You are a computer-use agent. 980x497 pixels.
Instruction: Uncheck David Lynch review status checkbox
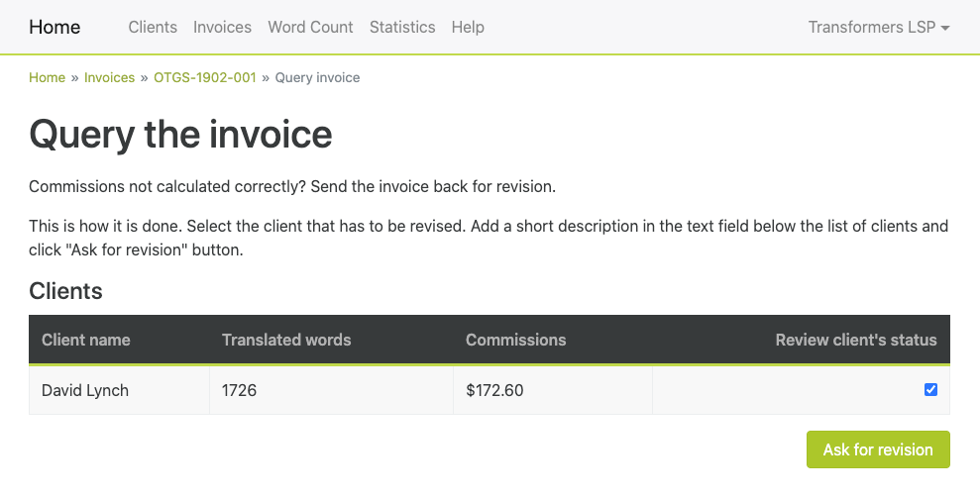pyautogui.click(x=930, y=390)
